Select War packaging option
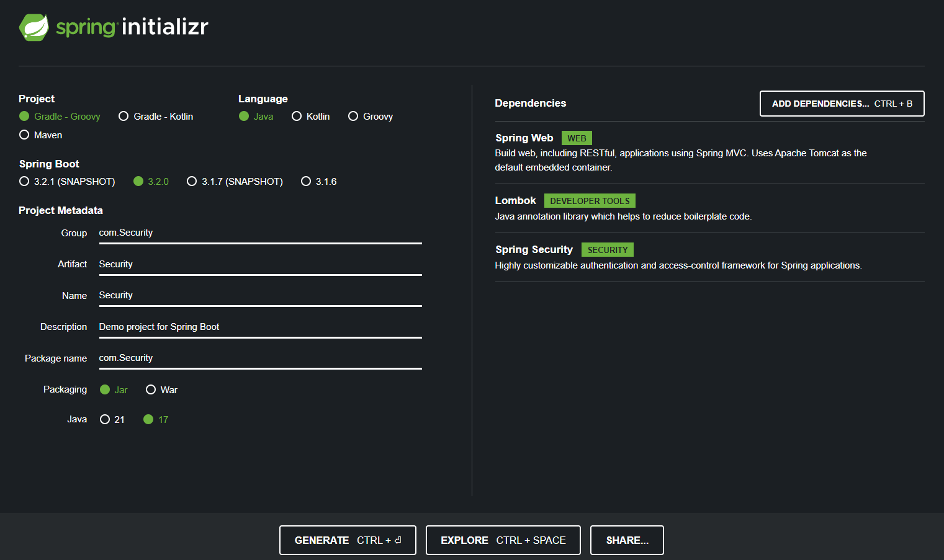 coord(161,390)
